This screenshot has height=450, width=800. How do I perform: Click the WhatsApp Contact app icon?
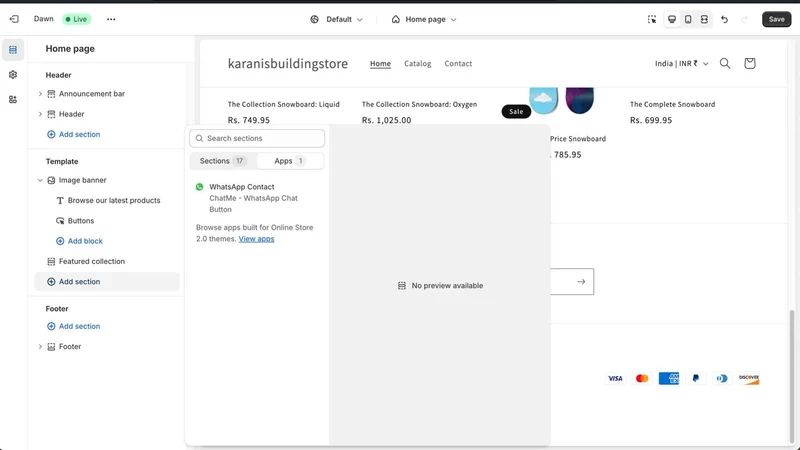(x=199, y=187)
